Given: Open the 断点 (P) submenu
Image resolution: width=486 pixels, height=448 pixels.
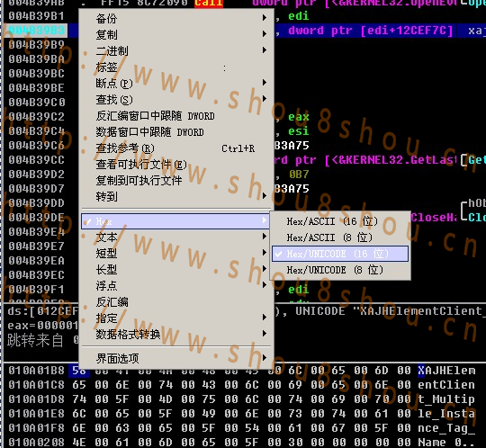Looking at the screenshot, I should (x=176, y=83).
